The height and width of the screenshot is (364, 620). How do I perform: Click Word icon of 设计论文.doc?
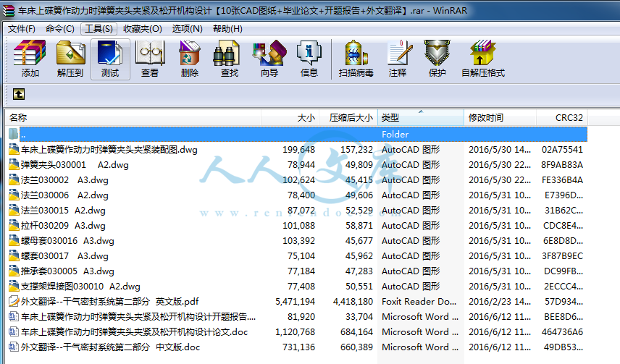point(14,331)
